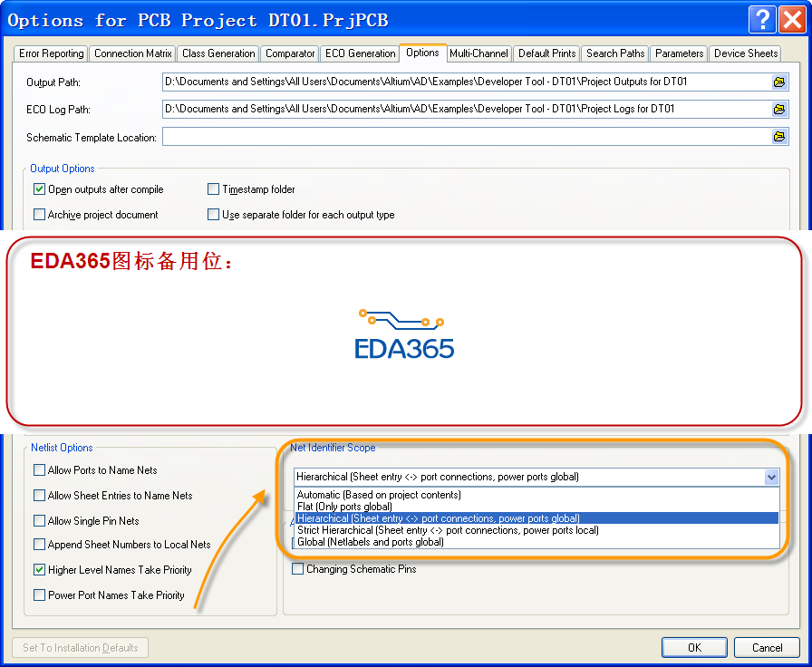Confirm settings with OK button
Screen dimensions: 812x667
click(x=694, y=648)
